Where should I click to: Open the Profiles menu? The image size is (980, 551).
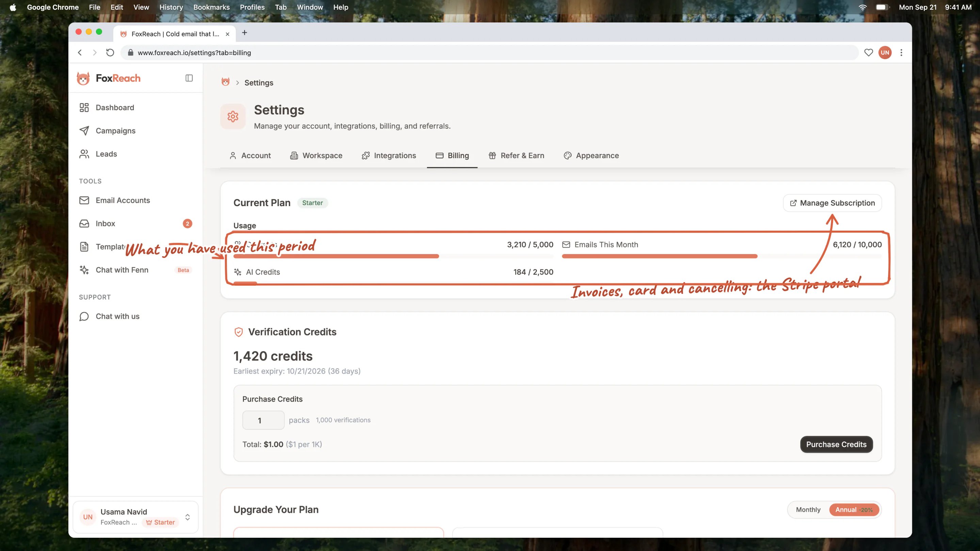click(x=252, y=7)
